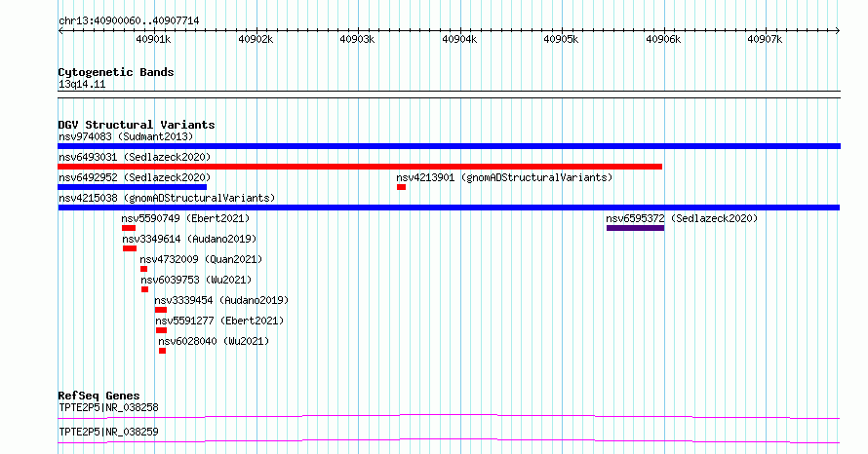Viewport: 868px width, 454px height.
Task: Click the blue nsv4215038 variant bar
Action: (449, 208)
